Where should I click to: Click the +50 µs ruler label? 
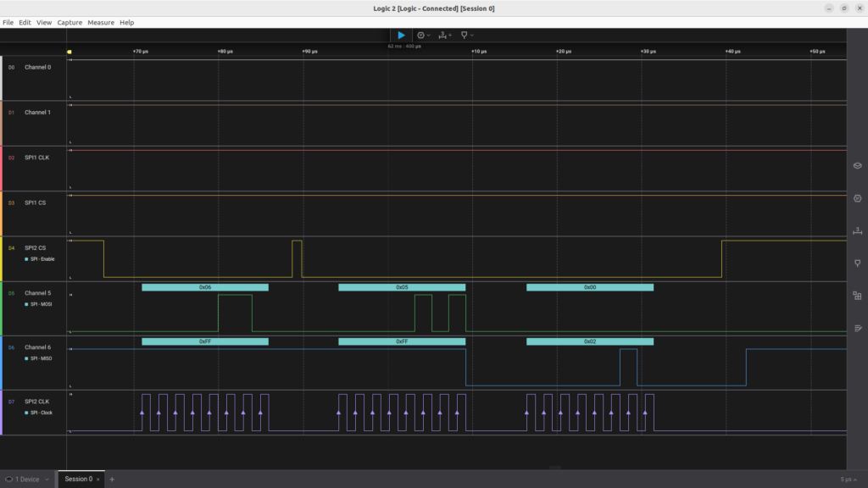click(x=818, y=52)
